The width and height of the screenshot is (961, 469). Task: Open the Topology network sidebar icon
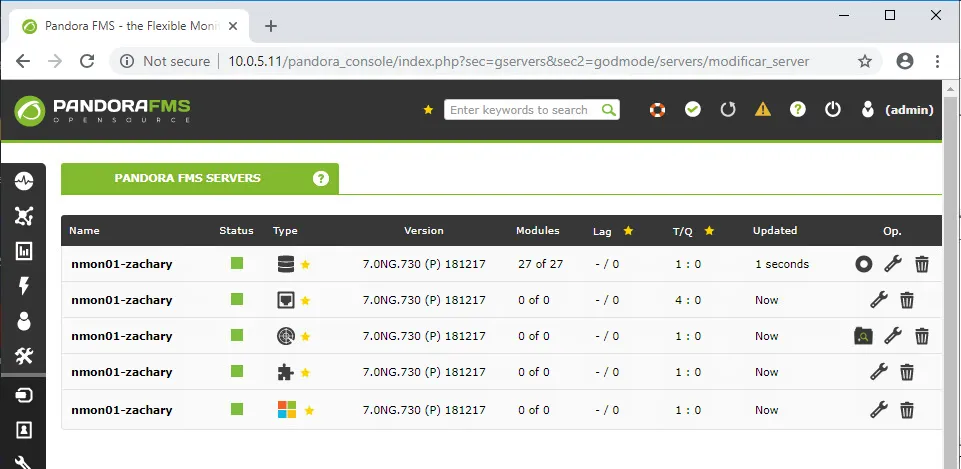click(24, 216)
